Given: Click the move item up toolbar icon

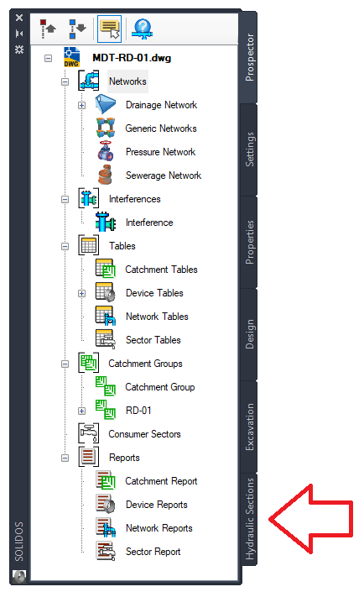Looking at the screenshot, I should [x=48, y=29].
